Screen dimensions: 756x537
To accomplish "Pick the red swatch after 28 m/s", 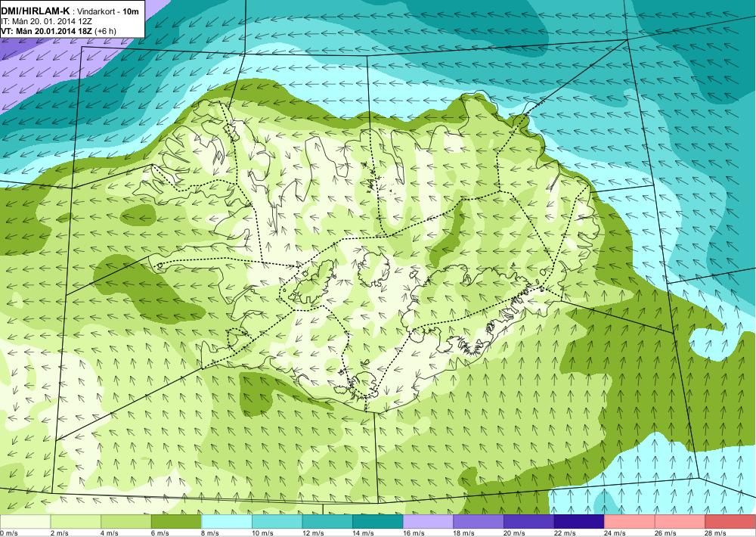I will coord(730,522).
